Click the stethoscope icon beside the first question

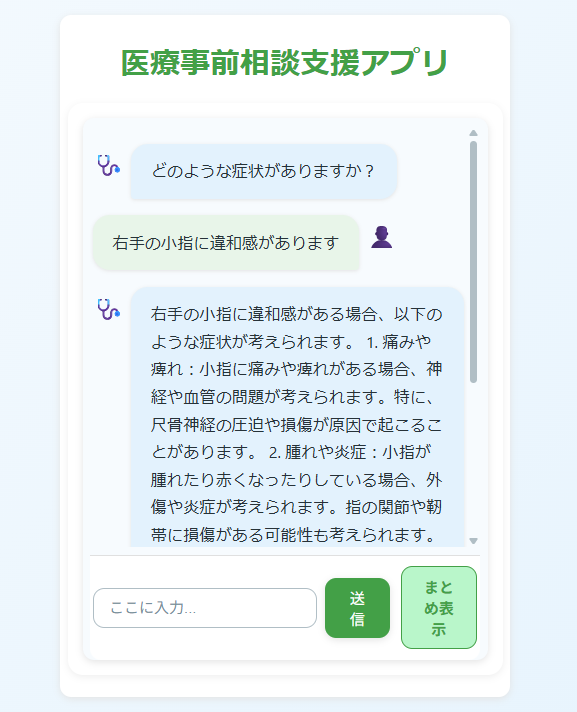108,165
